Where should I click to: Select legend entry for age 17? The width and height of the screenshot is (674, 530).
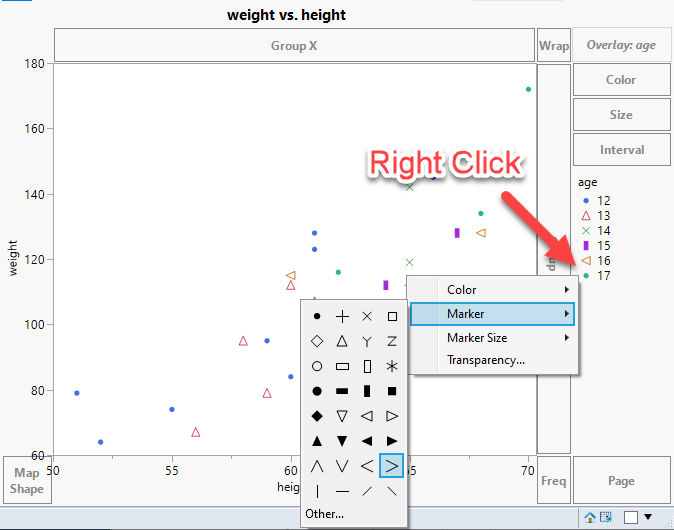pyautogui.click(x=596, y=276)
